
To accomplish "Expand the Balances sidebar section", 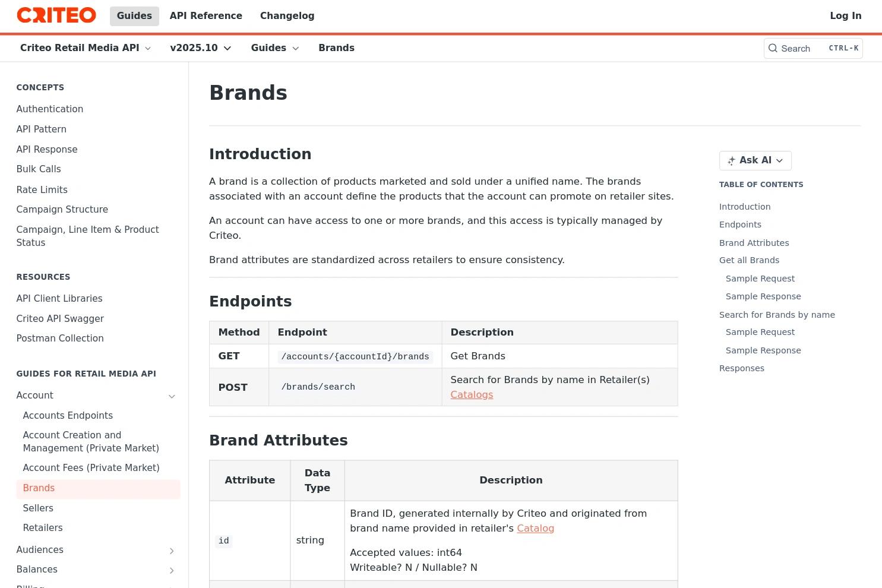I will (172, 570).
